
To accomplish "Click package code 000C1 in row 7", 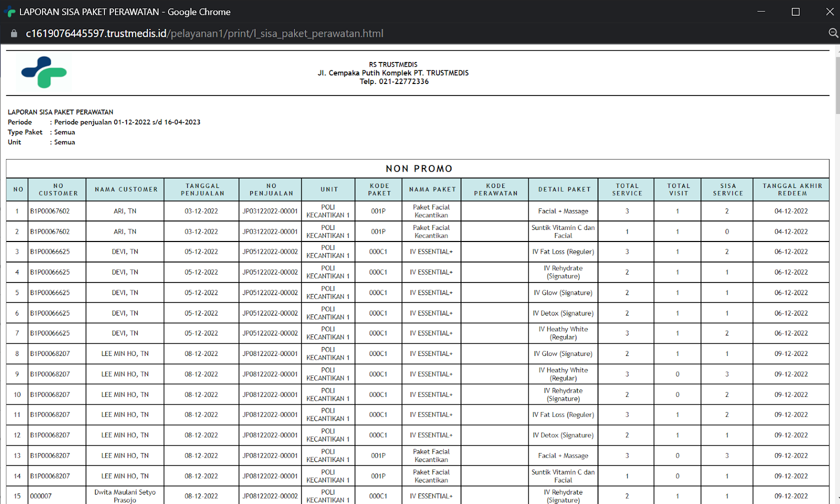I will click(x=378, y=333).
